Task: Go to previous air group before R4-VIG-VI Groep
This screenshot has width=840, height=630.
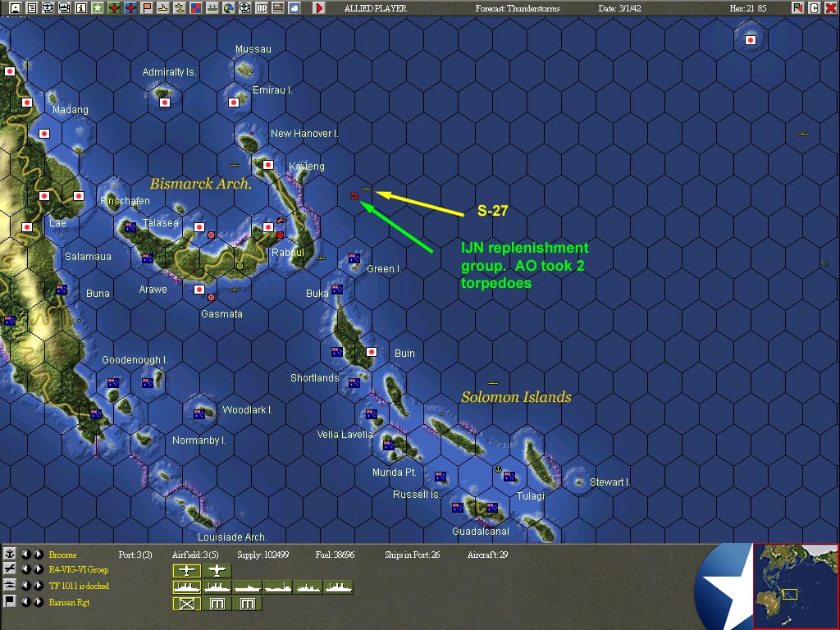Action: [25, 569]
